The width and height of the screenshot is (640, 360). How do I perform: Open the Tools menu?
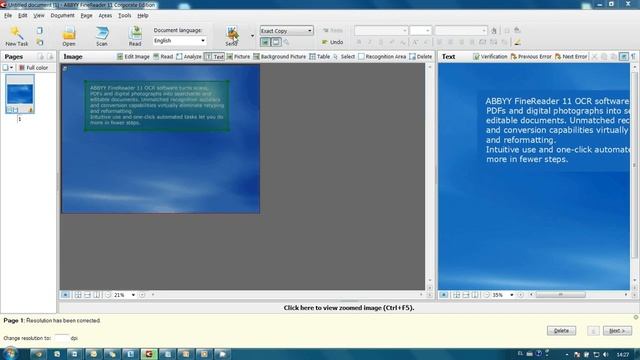coord(124,16)
